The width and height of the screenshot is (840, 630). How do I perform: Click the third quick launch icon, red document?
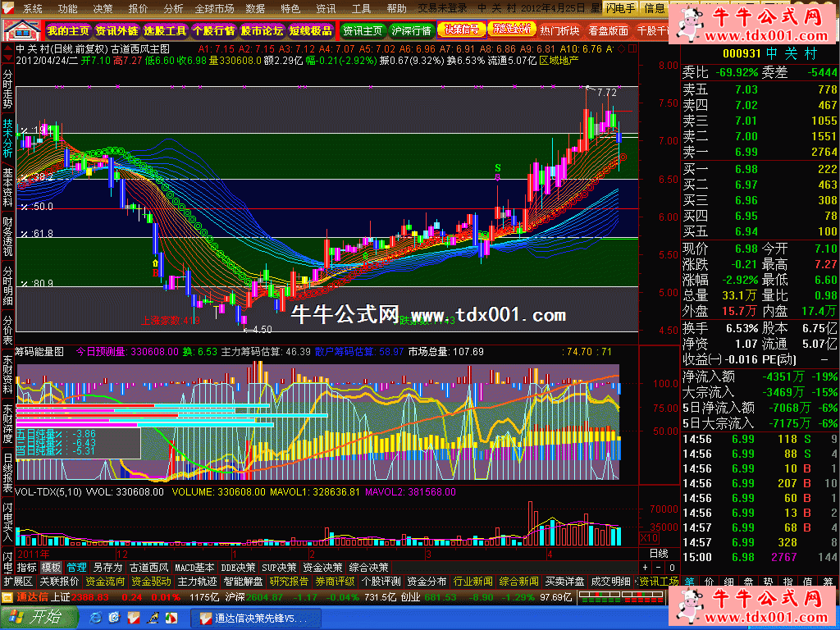click(134, 619)
